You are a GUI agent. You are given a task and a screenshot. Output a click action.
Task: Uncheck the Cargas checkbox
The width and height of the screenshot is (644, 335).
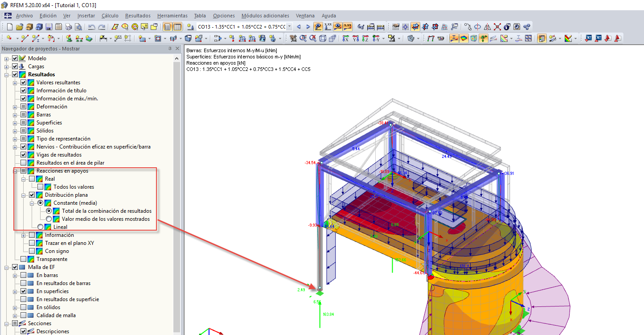pos(15,66)
